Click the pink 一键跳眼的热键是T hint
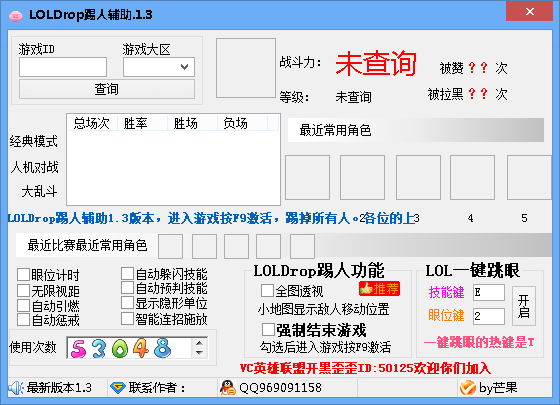 [x=479, y=342]
